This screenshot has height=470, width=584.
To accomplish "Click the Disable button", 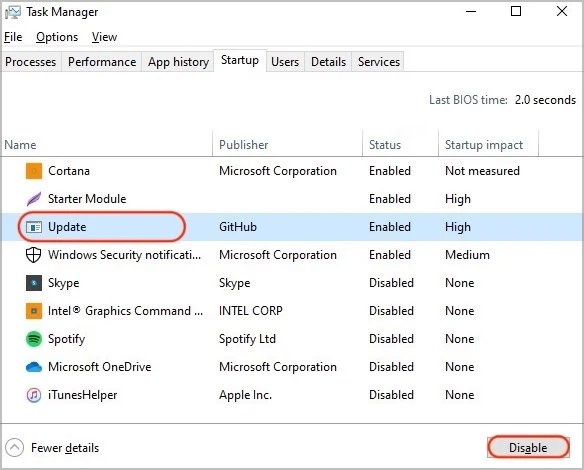I will [x=528, y=447].
